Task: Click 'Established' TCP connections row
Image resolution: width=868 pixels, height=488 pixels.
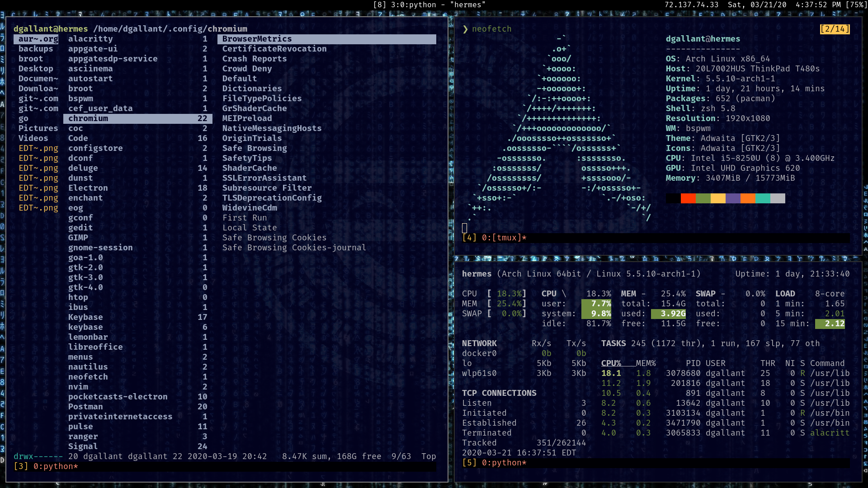Action: click(x=524, y=423)
